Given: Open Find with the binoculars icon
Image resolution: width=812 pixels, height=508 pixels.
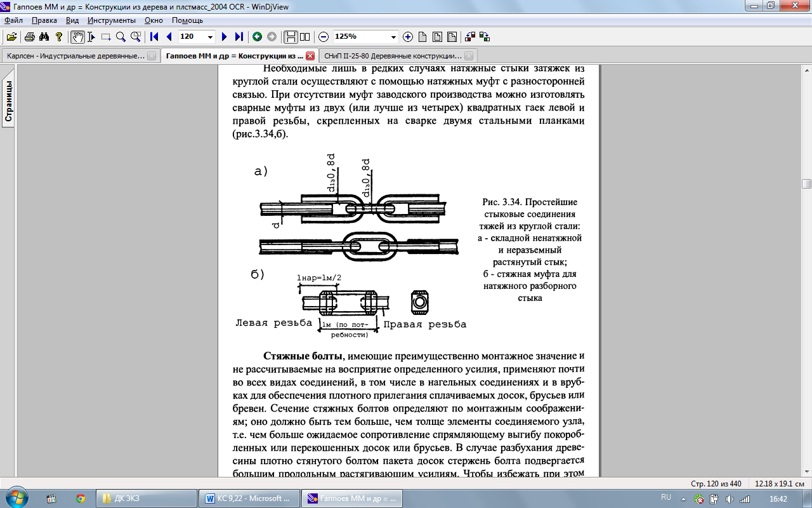Looking at the screenshot, I should coord(44,37).
